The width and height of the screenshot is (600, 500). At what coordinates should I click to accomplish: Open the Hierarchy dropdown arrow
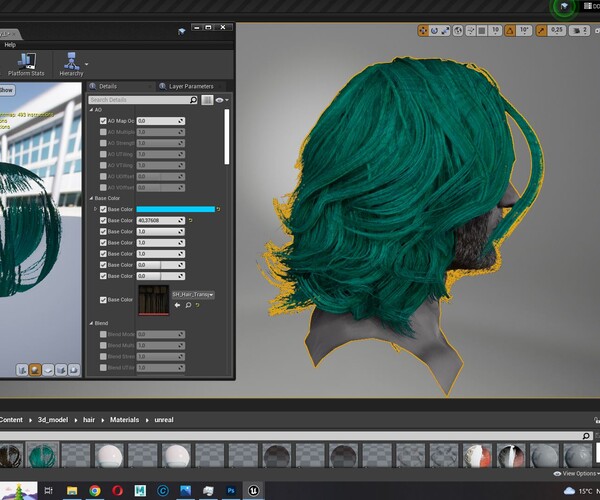click(x=86, y=64)
